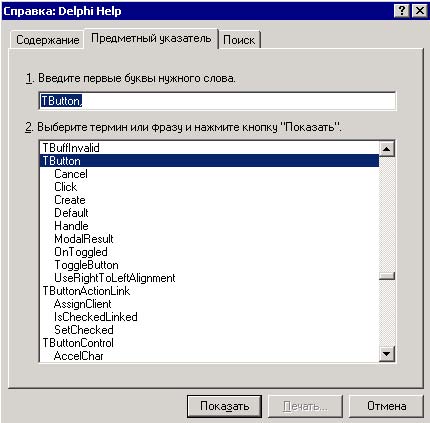Click the list scrollbar down arrow
This screenshot has width=430, height=423.
[387, 354]
